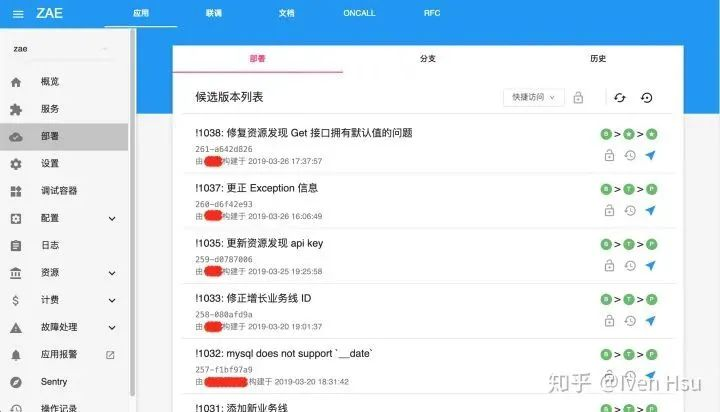Toggle the lock for version !1038

tap(609, 155)
